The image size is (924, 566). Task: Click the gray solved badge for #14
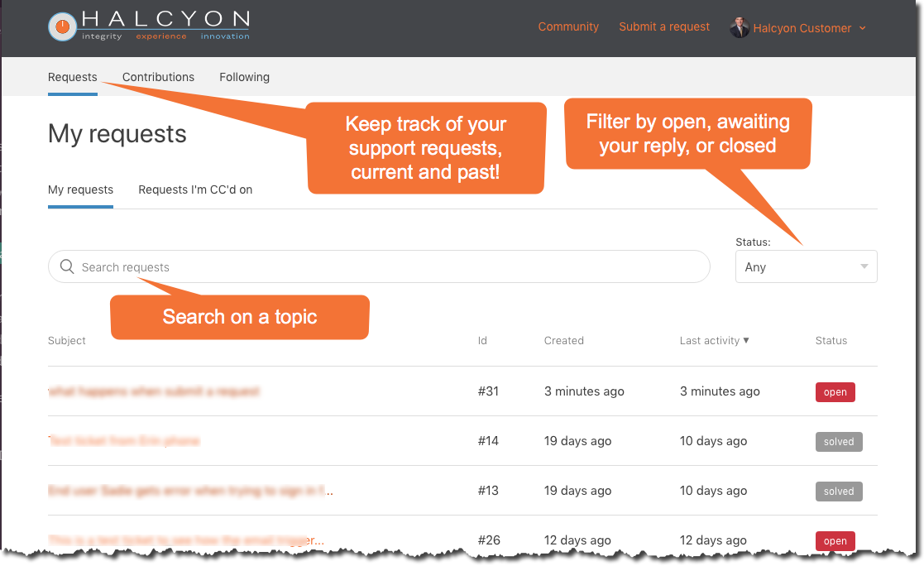(838, 442)
